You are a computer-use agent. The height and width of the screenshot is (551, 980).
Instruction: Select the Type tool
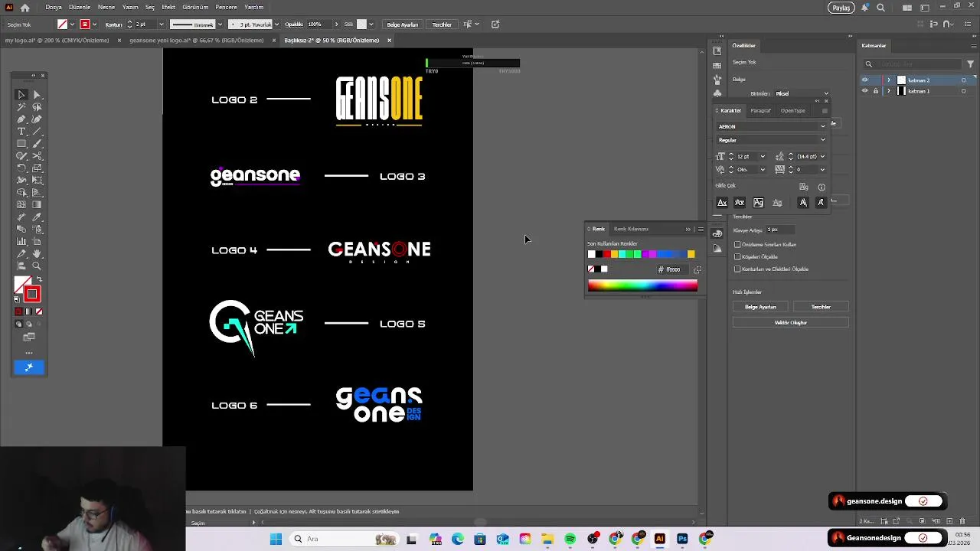coord(21,132)
